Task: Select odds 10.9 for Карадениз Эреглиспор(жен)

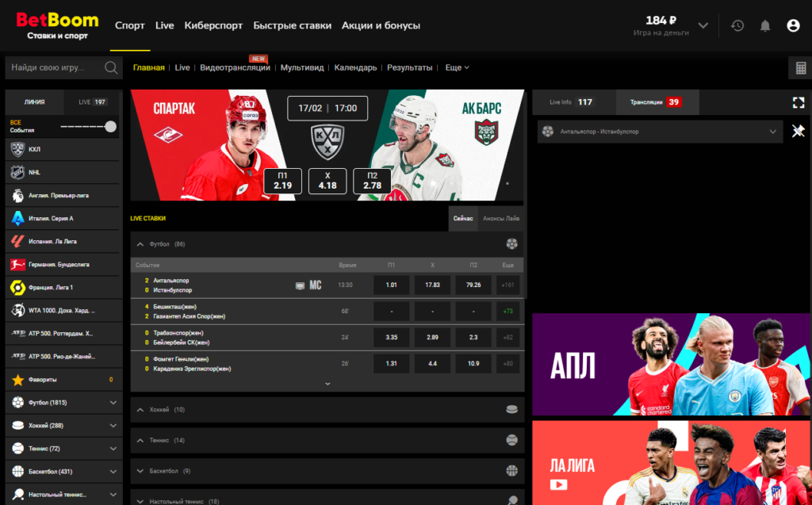Action: point(473,364)
